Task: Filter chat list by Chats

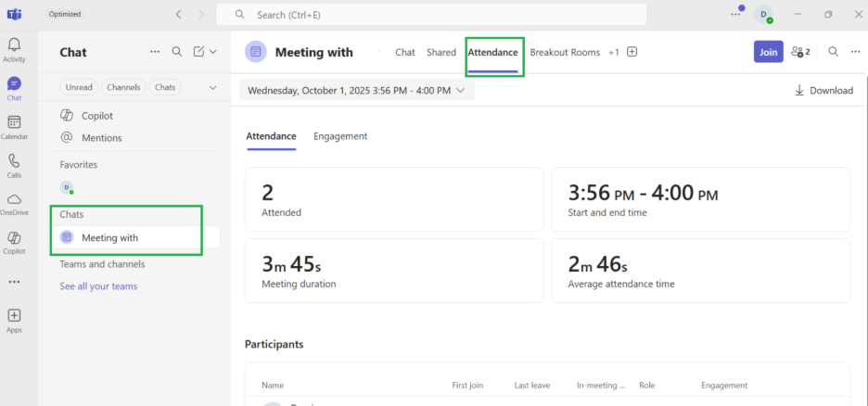Action: tap(165, 87)
